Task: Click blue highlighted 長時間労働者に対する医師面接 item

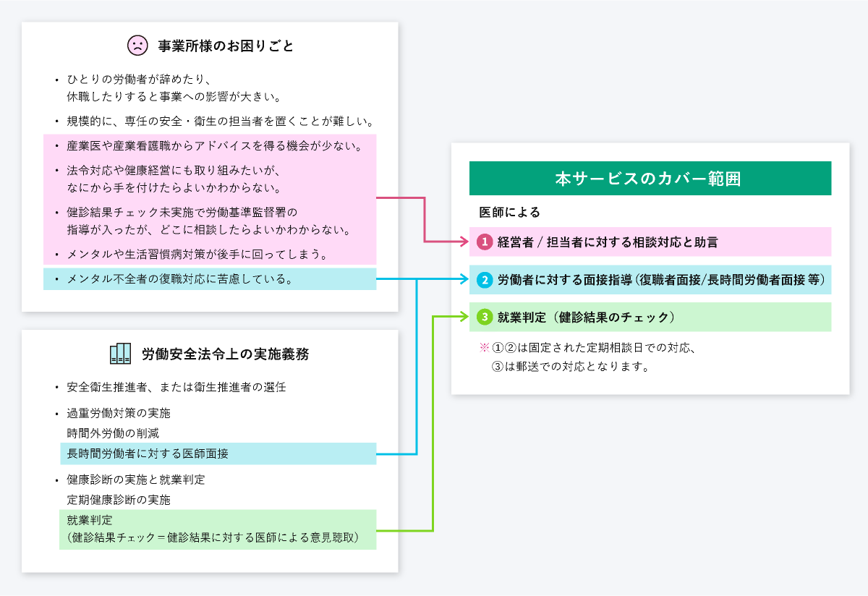Action: tap(148, 454)
